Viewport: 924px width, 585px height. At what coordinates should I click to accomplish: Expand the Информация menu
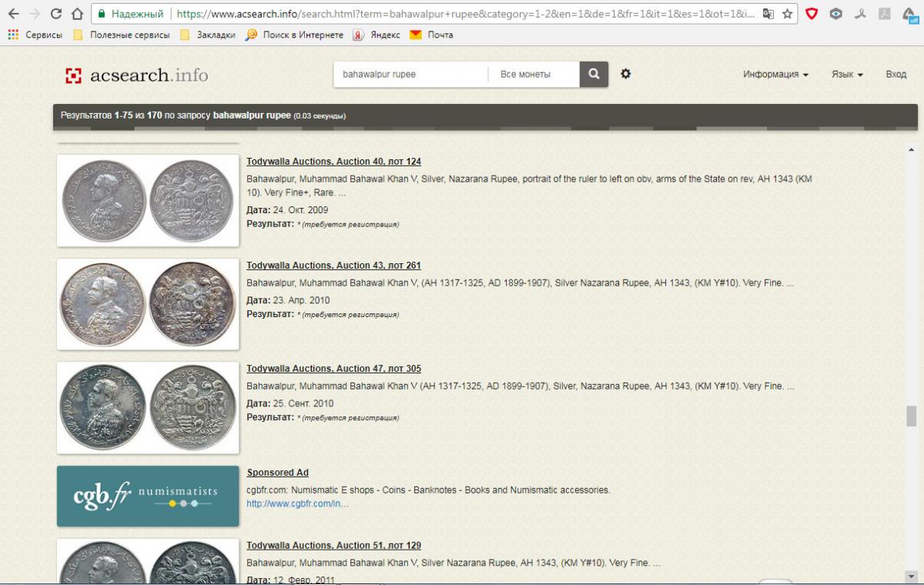click(775, 75)
